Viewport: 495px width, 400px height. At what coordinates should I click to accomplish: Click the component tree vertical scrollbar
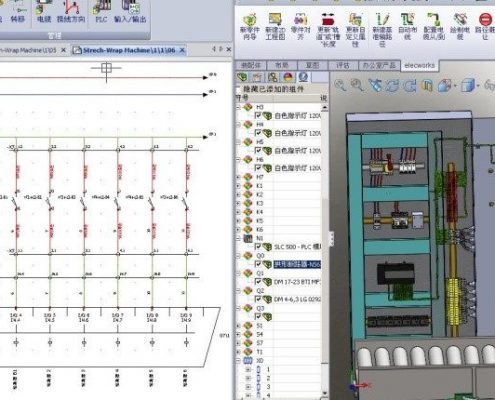pos(324,233)
